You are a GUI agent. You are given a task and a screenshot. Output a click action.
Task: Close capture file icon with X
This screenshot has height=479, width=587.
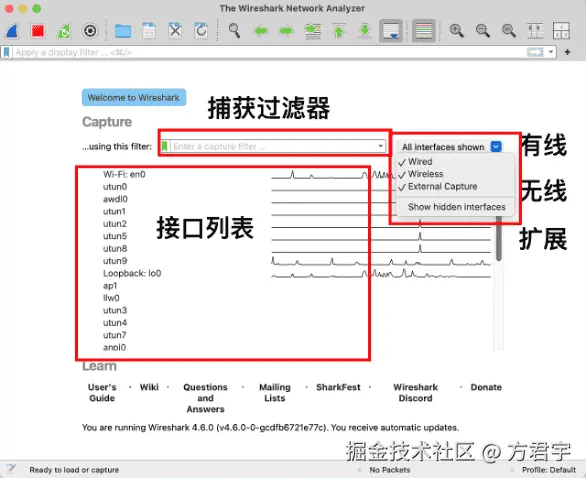[175, 31]
